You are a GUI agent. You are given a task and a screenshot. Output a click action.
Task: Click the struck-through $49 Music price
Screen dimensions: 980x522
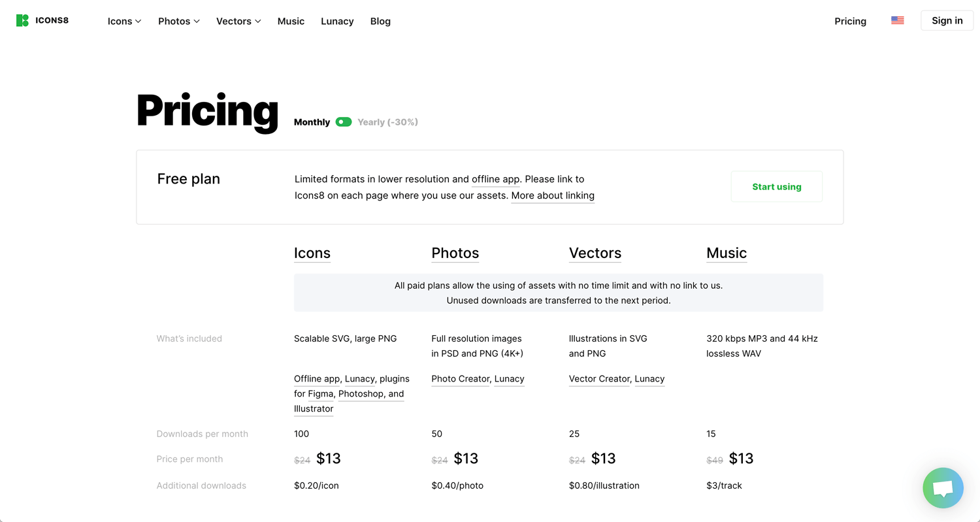click(x=715, y=460)
